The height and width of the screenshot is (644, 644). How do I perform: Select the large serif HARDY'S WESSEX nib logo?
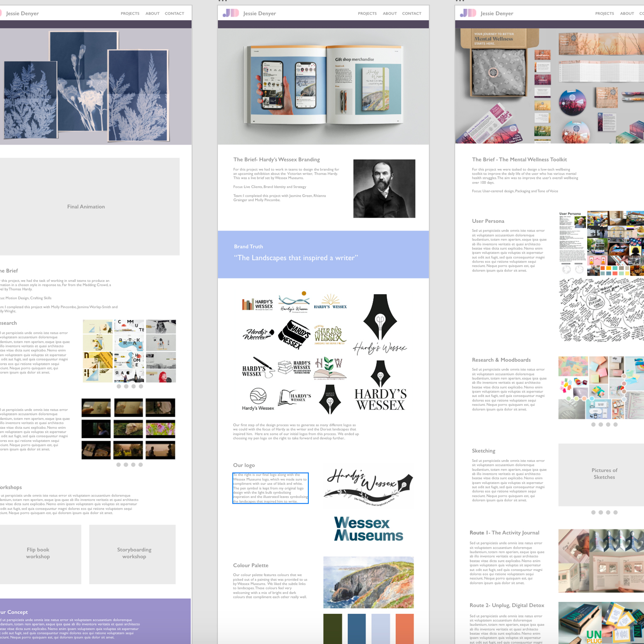coord(380,385)
